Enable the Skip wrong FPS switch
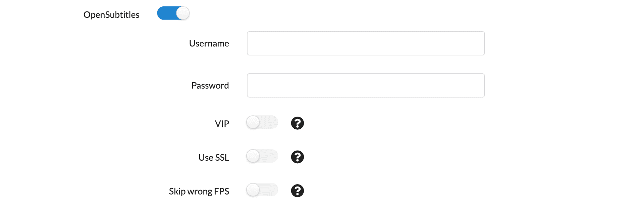Viewport: 644px width, 204px height. [x=262, y=190]
